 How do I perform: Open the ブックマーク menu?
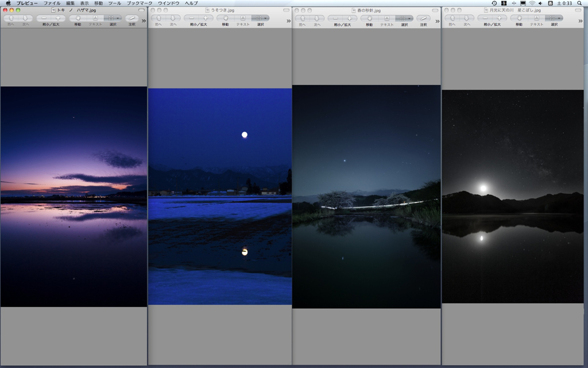[x=140, y=3]
